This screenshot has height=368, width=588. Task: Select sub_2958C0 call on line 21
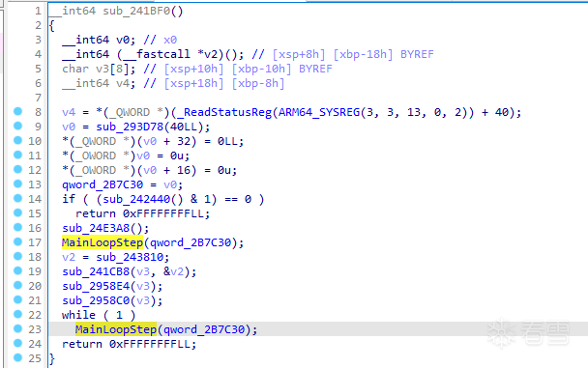coord(96,301)
